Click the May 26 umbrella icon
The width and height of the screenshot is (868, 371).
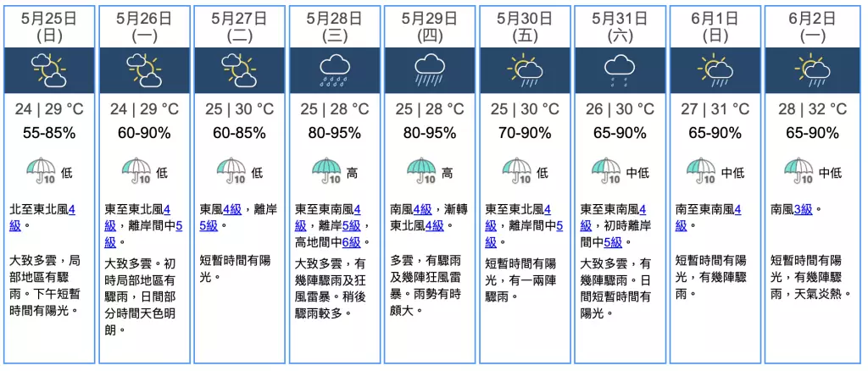coord(135,172)
